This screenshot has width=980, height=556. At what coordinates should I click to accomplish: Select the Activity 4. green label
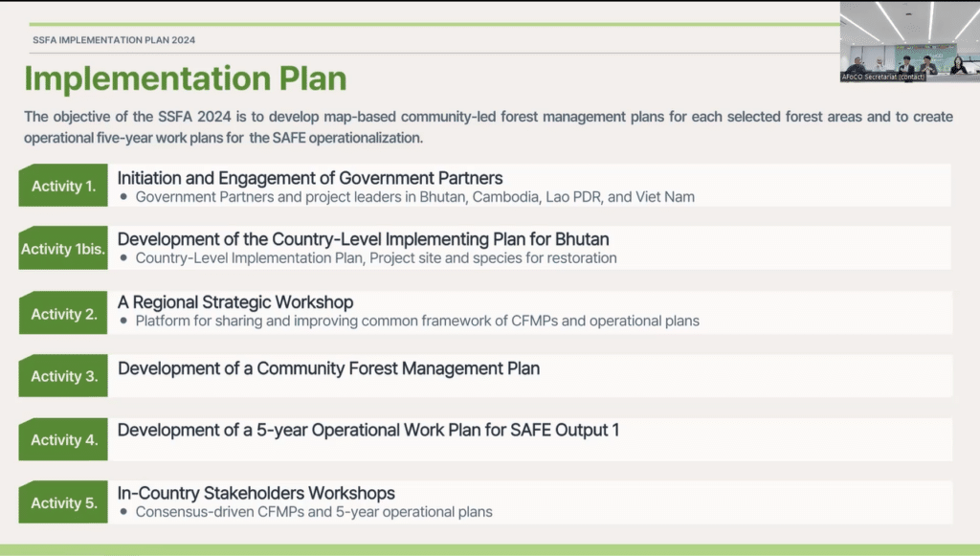coord(63,439)
